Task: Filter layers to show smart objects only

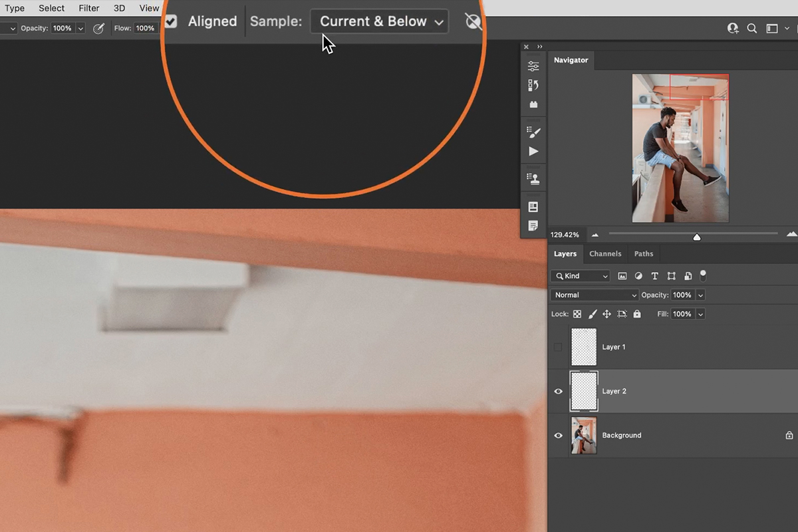Action: coord(688,276)
